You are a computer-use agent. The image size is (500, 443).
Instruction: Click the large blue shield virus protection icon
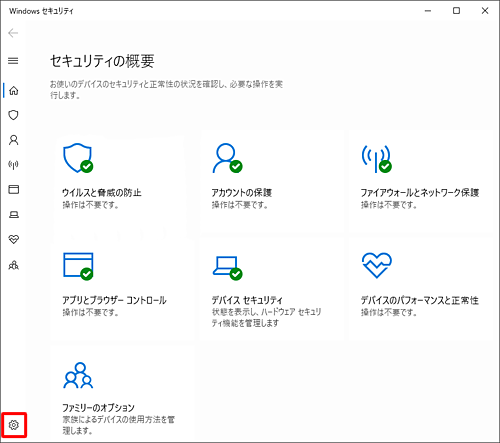point(78,158)
